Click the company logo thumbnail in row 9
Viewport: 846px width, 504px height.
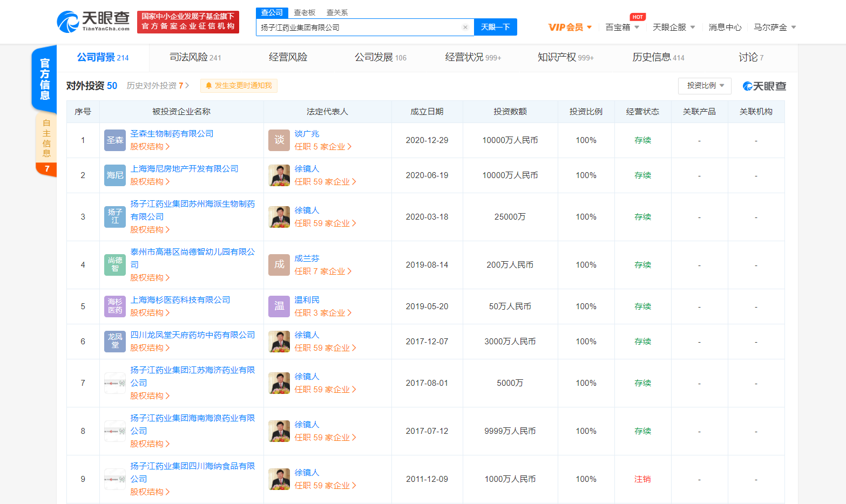115,479
